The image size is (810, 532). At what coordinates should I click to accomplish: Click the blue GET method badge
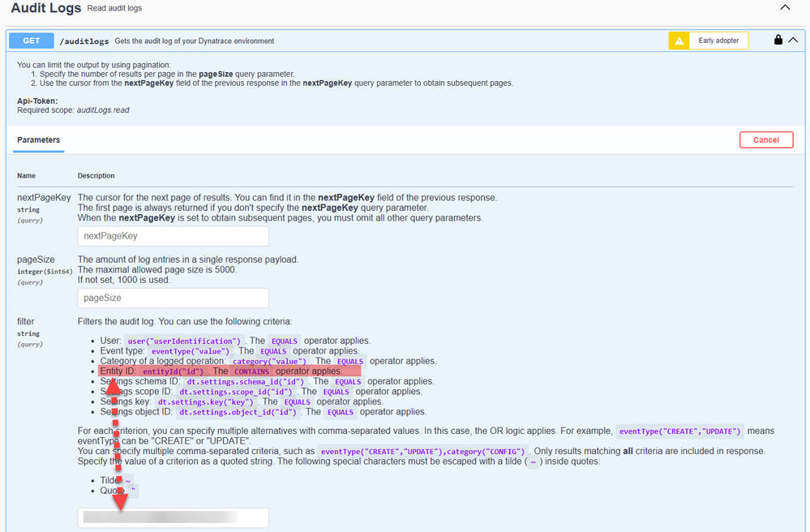click(x=31, y=41)
